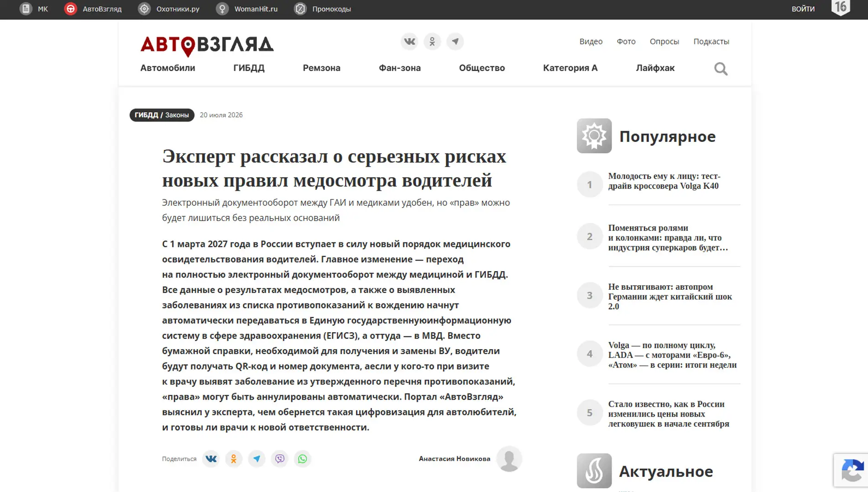This screenshot has width=868, height=492.
Task: Click the ГИБДД / Законы category tag
Action: tap(162, 115)
